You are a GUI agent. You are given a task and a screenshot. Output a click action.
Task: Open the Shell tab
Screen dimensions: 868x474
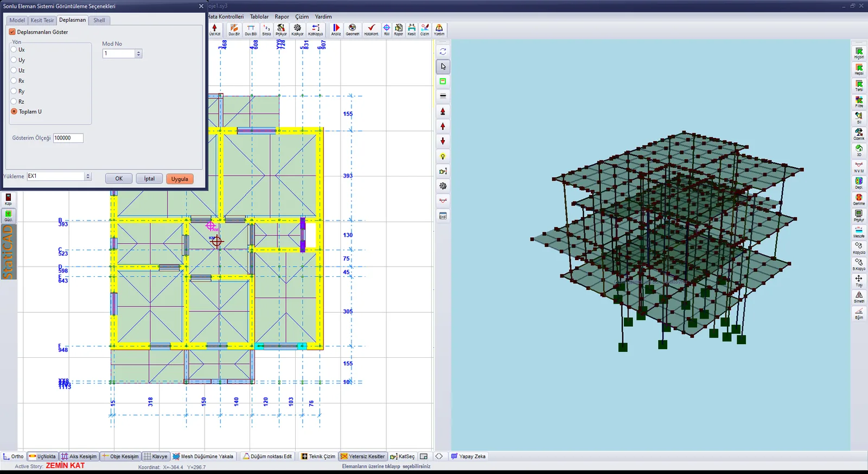tap(99, 20)
